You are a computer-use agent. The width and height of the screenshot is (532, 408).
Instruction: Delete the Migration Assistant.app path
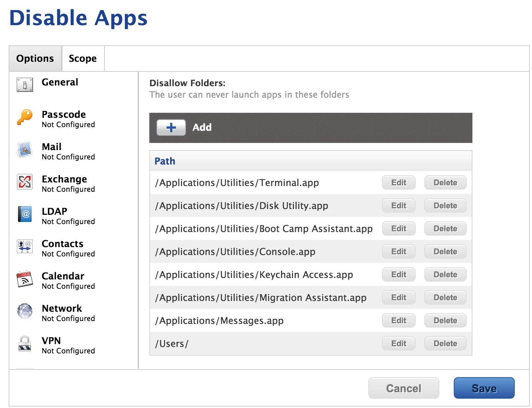pos(445,297)
